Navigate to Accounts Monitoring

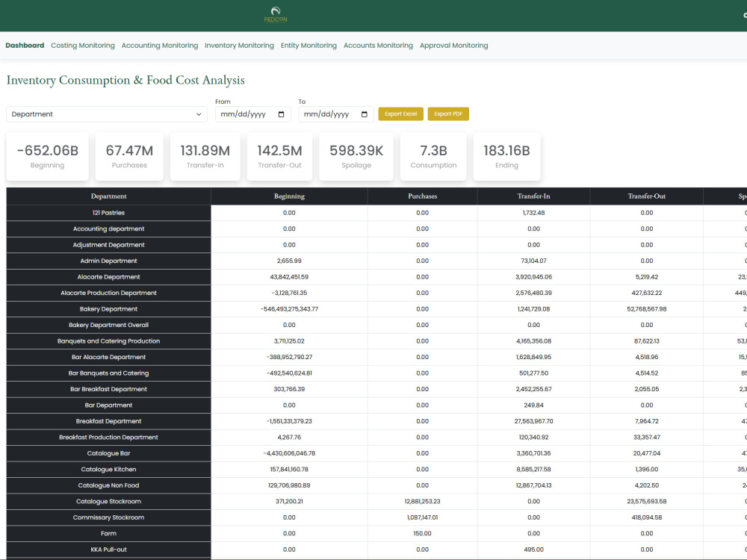(x=378, y=46)
